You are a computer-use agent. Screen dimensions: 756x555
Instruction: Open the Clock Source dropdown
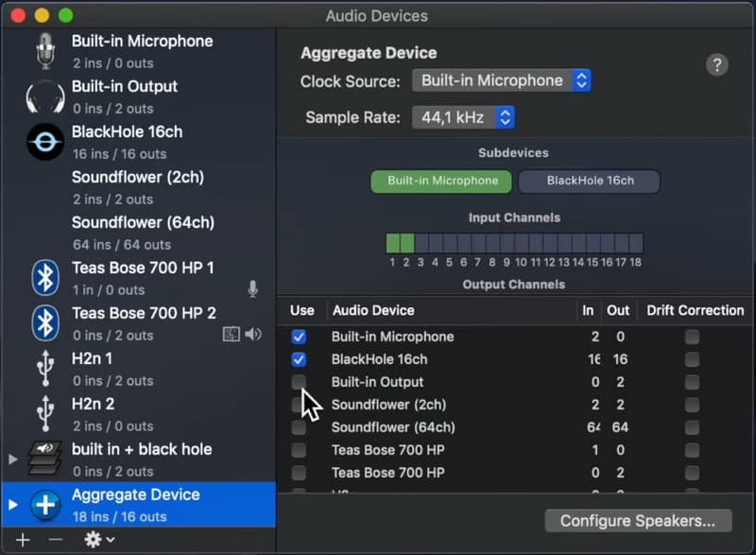[502, 80]
